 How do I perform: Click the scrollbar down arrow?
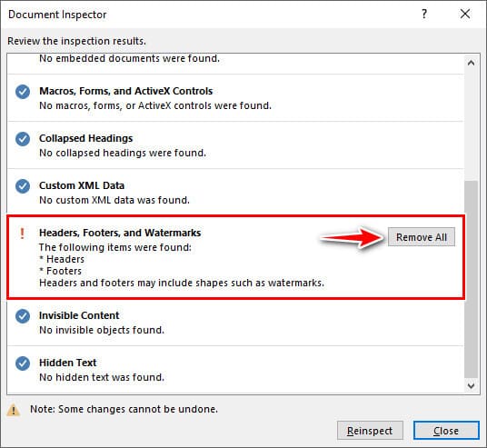point(472,386)
